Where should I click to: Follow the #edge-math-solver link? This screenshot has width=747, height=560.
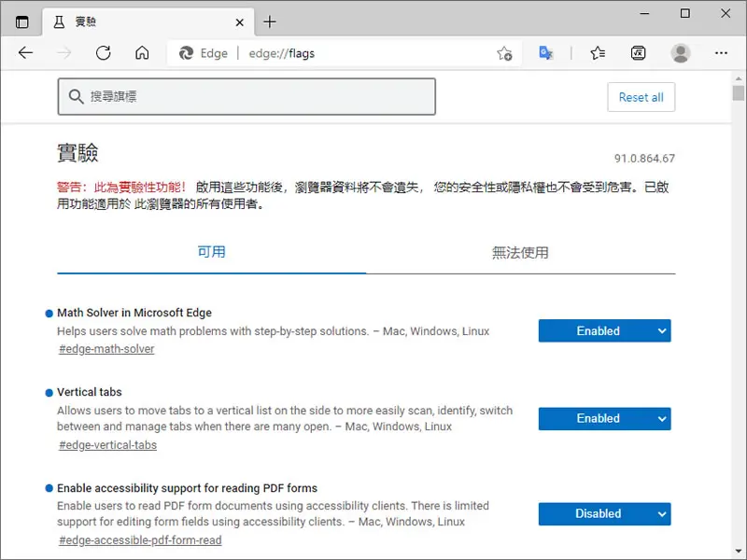click(x=106, y=349)
